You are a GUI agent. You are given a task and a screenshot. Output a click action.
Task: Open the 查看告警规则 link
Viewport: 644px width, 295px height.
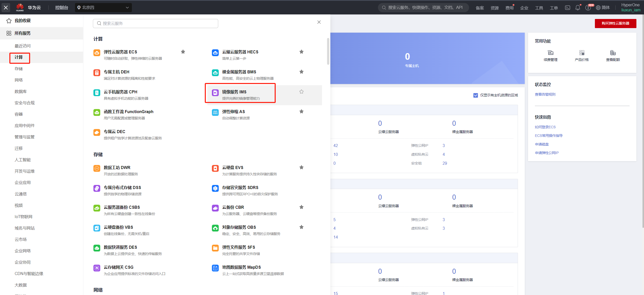point(545,94)
